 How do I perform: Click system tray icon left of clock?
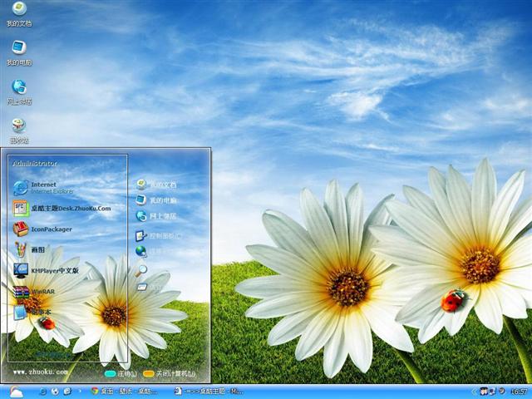click(x=501, y=392)
